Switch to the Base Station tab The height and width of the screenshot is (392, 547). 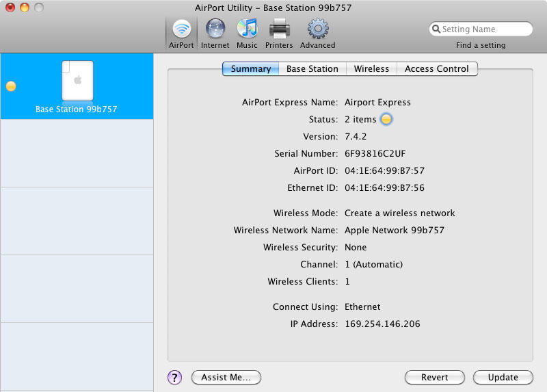click(x=312, y=69)
